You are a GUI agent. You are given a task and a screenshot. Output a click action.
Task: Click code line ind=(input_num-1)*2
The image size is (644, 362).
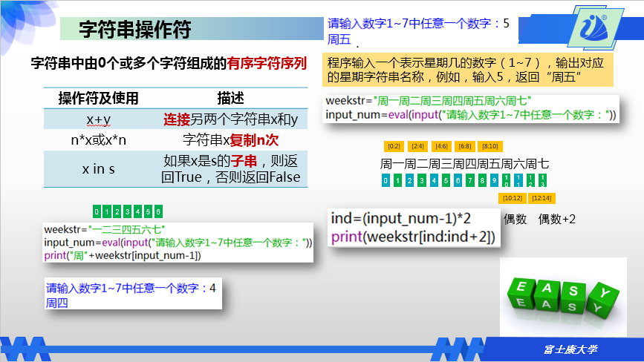tap(401, 219)
